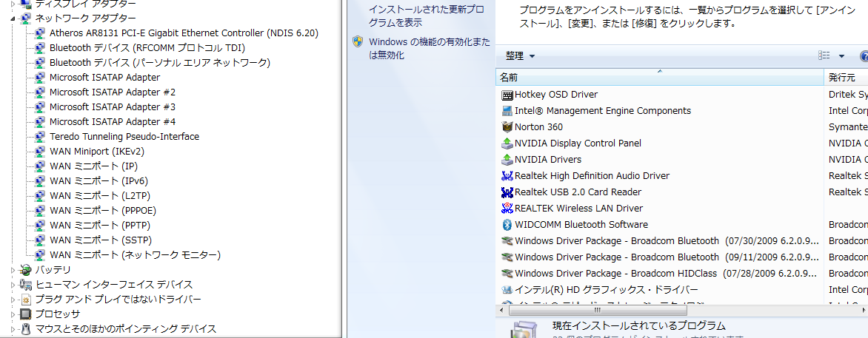Select Microsoft ISATAP Adapter #4
868x338 pixels.
[113, 122]
